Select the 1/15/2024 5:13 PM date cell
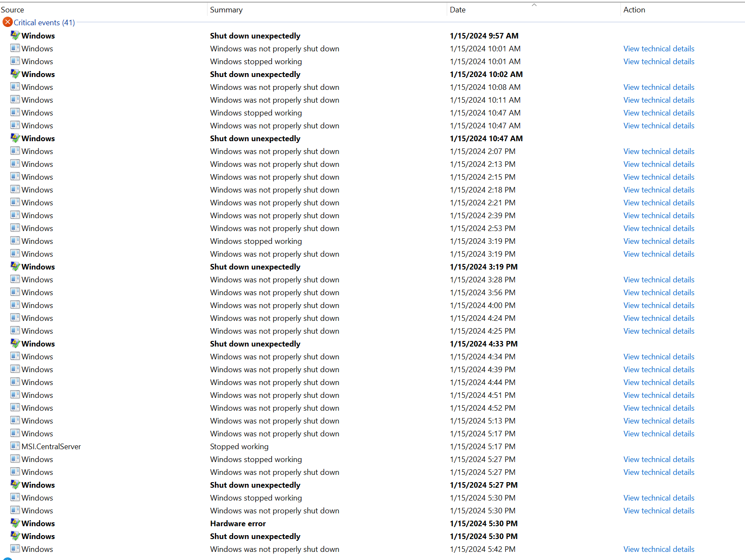The image size is (745, 560). tap(483, 421)
